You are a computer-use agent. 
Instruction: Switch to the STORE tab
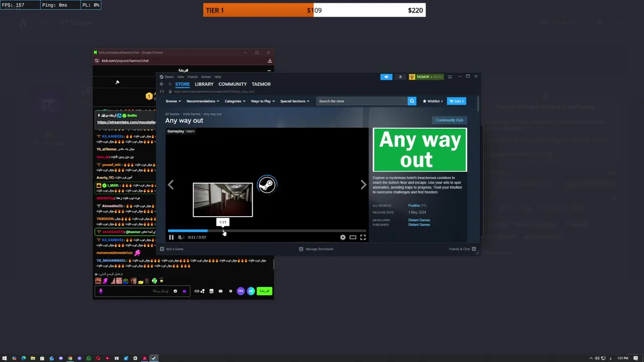(x=182, y=84)
